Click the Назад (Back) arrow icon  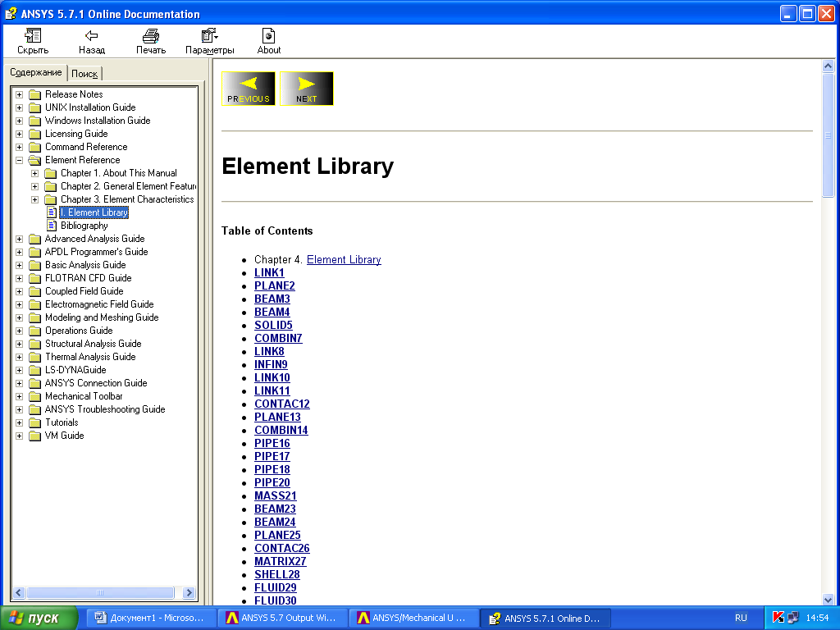tap(92, 36)
